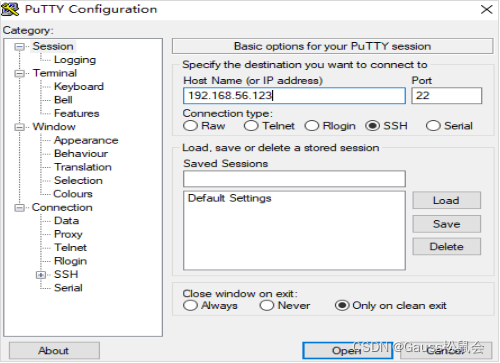
Task: Set close window on exit to Always
Action: pyautogui.click(x=190, y=305)
